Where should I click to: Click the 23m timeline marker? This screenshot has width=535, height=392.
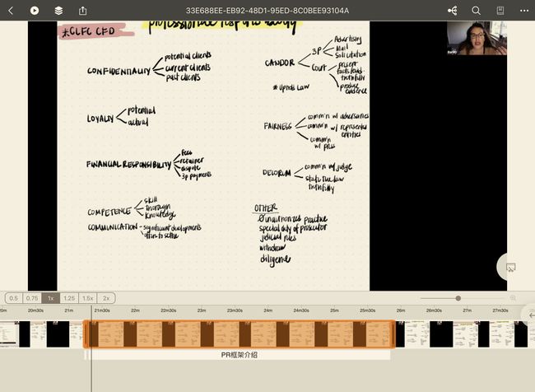202,310
